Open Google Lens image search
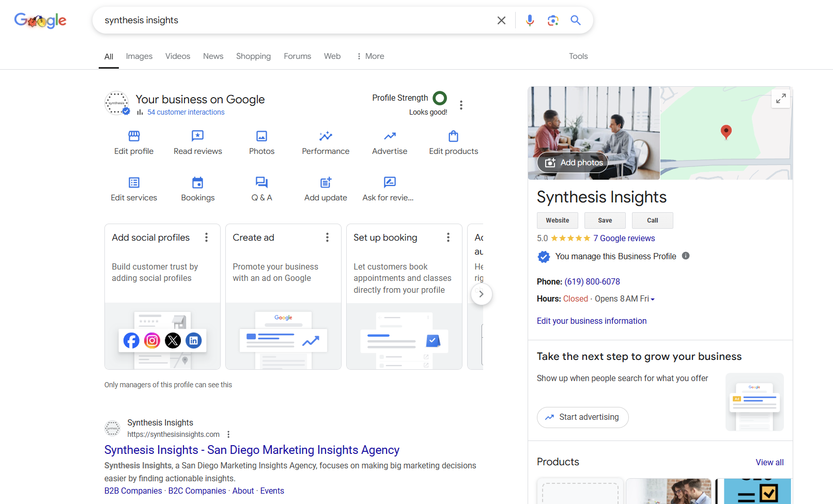Screen dimensions: 833x504 click(553, 20)
